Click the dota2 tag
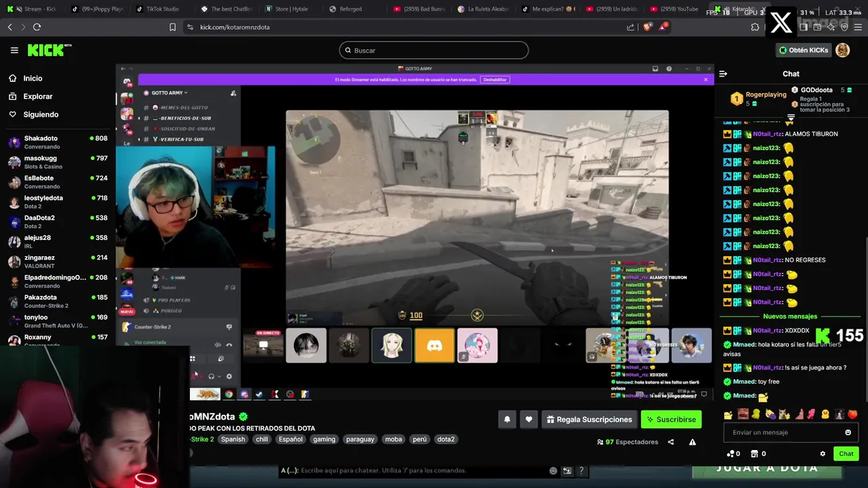The height and width of the screenshot is (488, 868). (x=446, y=439)
